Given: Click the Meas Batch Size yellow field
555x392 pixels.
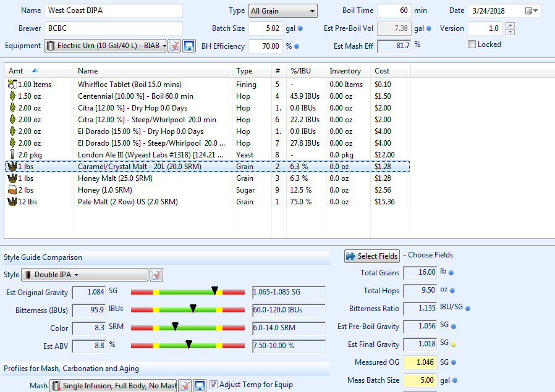Looking at the screenshot, I should pos(420,380).
